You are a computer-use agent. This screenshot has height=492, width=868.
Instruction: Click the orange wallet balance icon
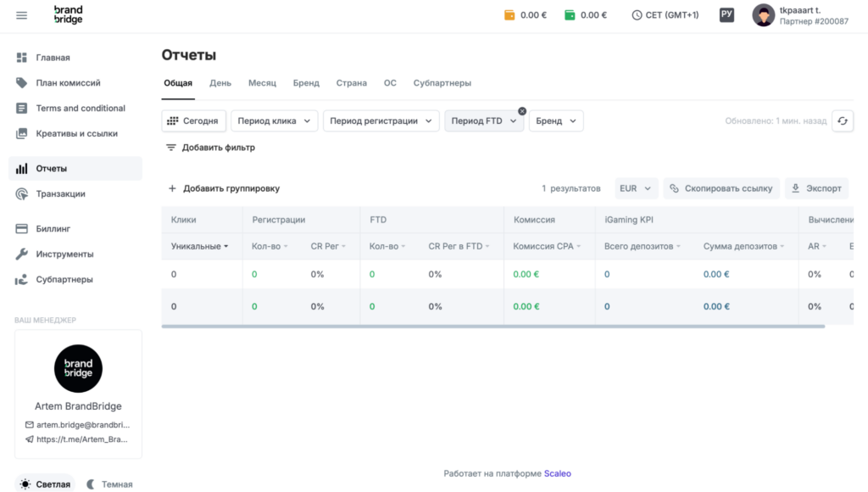[x=509, y=15]
